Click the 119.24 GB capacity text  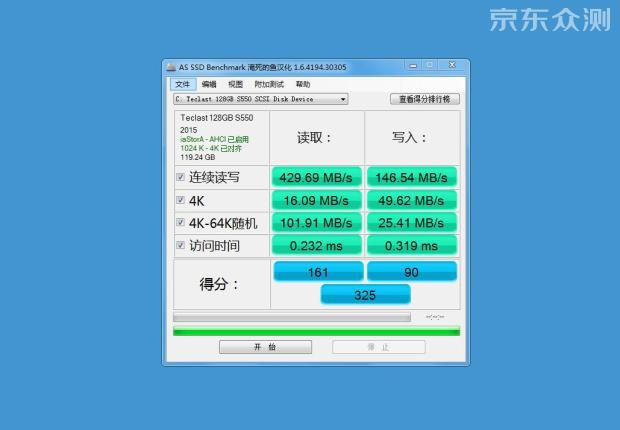198,157
